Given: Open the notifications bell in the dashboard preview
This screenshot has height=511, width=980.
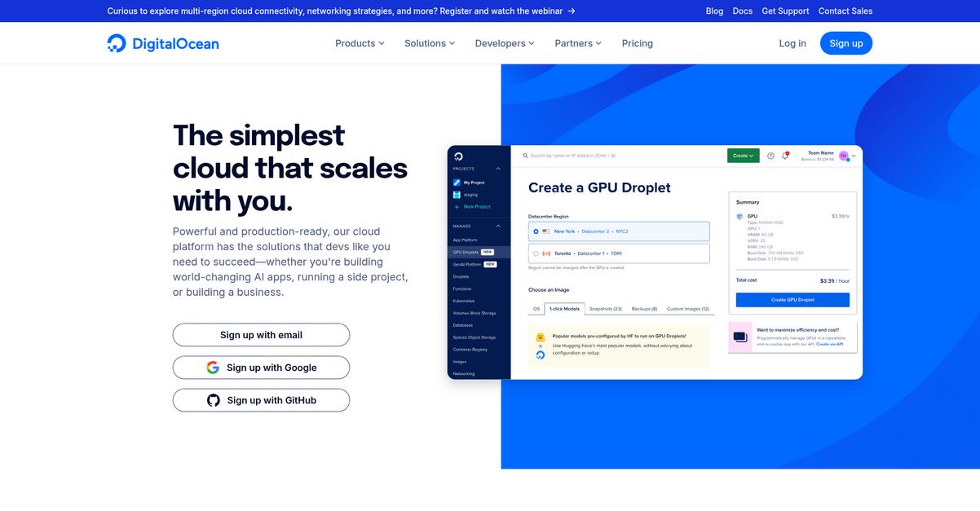Looking at the screenshot, I should point(785,156).
